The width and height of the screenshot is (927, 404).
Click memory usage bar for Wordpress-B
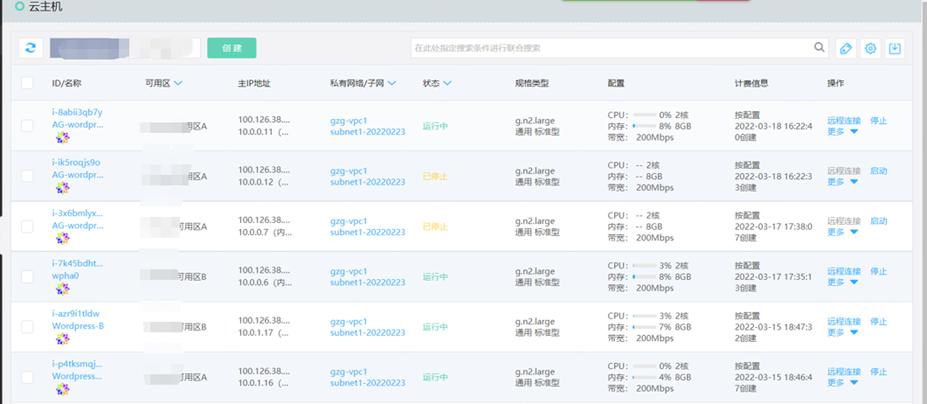coord(644,327)
